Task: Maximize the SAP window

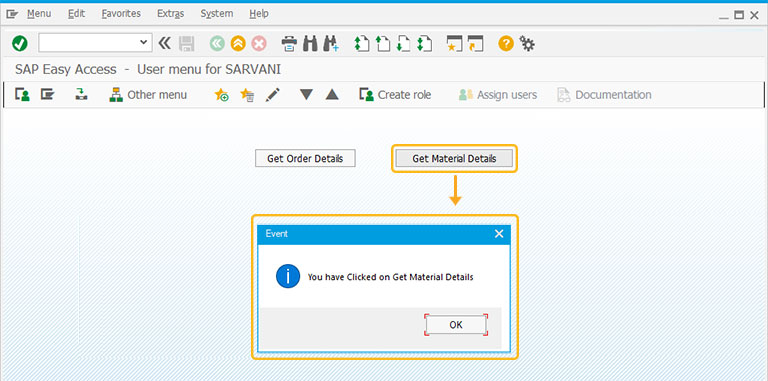Action: point(739,15)
